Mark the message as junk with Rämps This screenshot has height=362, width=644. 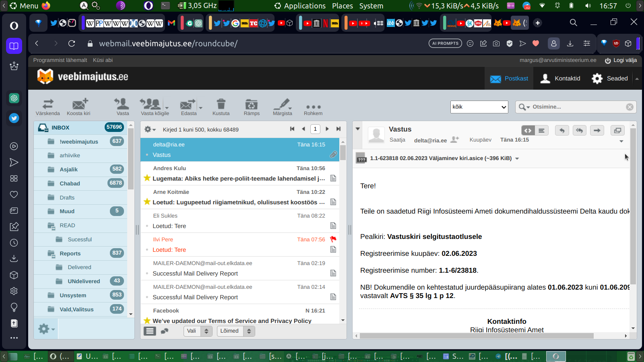coord(252,107)
